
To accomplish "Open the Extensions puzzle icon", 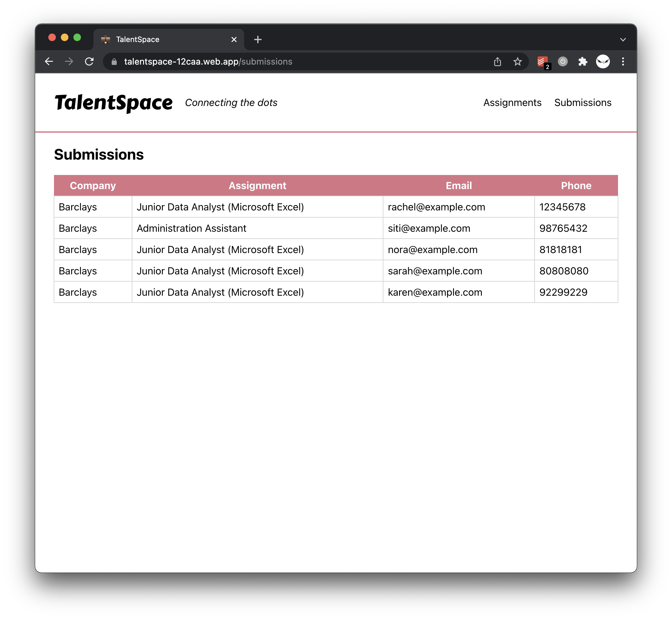I will point(583,62).
